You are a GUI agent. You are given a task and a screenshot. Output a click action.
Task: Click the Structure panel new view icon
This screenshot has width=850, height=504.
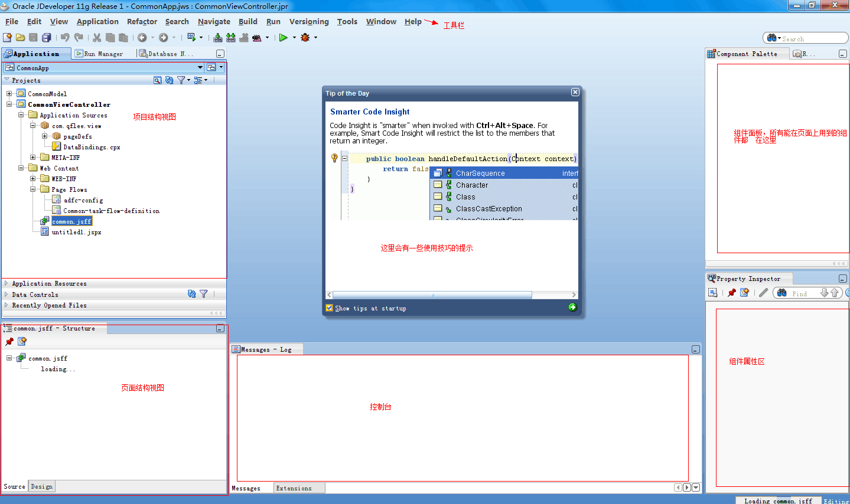(22, 342)
